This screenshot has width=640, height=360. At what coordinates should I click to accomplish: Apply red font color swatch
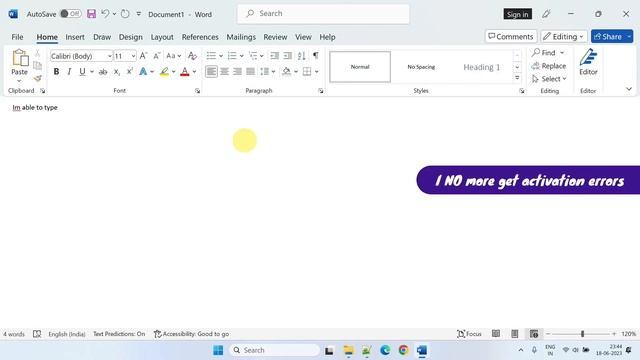pyautogui.click(x=185, y=72)
